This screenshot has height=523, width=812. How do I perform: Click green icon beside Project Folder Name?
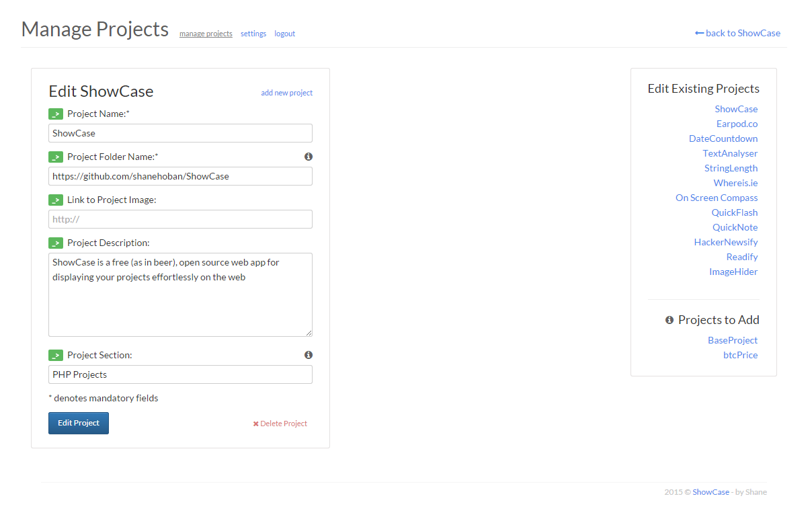[x=56, y=157]
